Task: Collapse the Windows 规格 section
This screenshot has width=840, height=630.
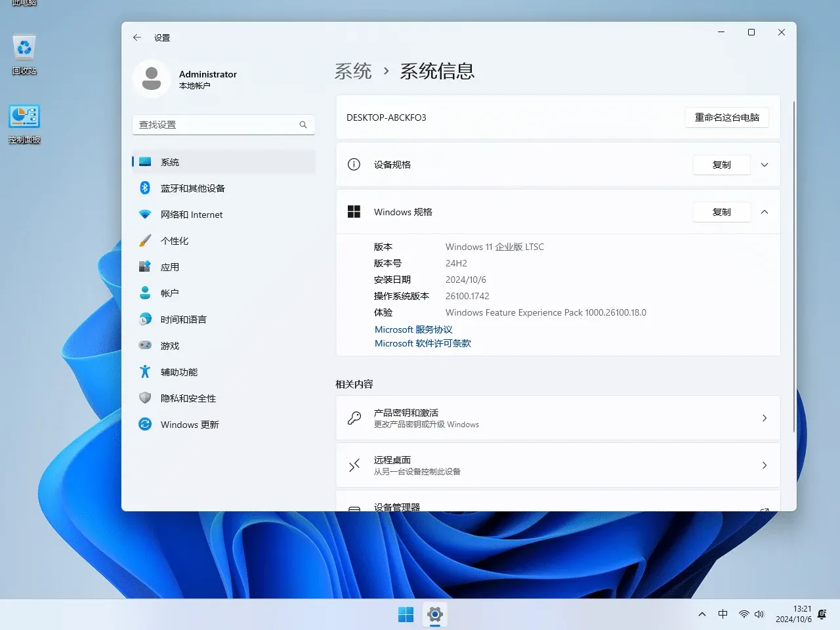Action: tap(764, 212)
